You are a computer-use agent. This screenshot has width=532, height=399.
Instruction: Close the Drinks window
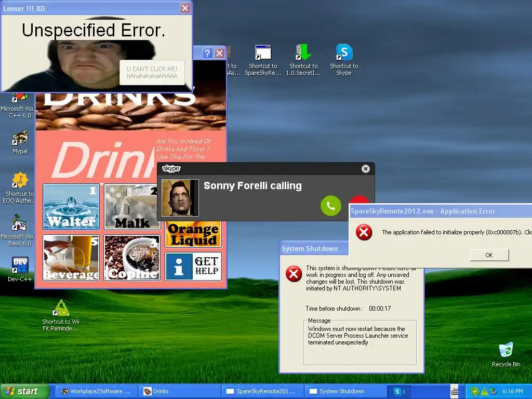(x=220, y=53)
